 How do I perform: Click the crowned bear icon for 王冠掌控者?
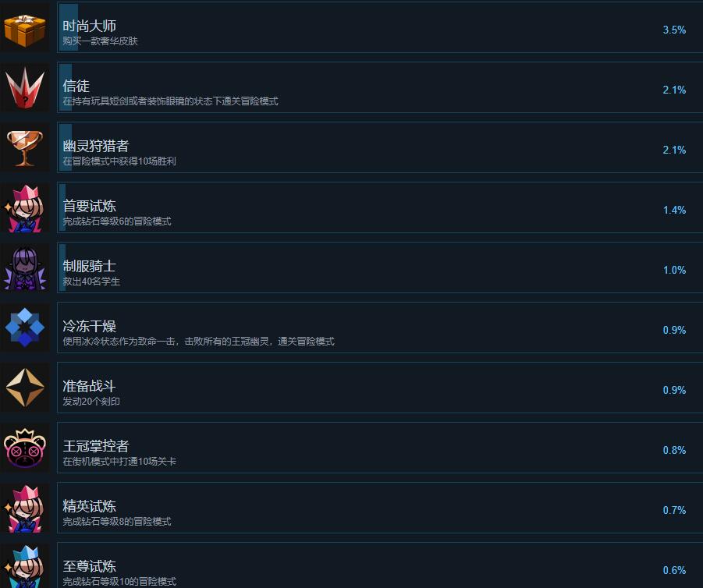tap(25, 448)
